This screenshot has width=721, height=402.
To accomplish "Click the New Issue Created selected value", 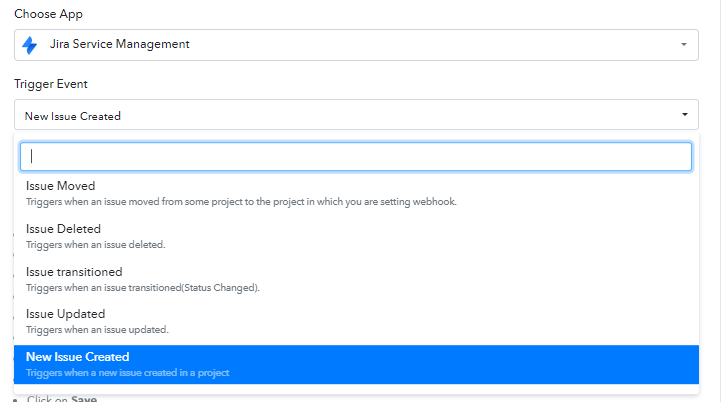I will pyautogui.click(x=73, y=116).
